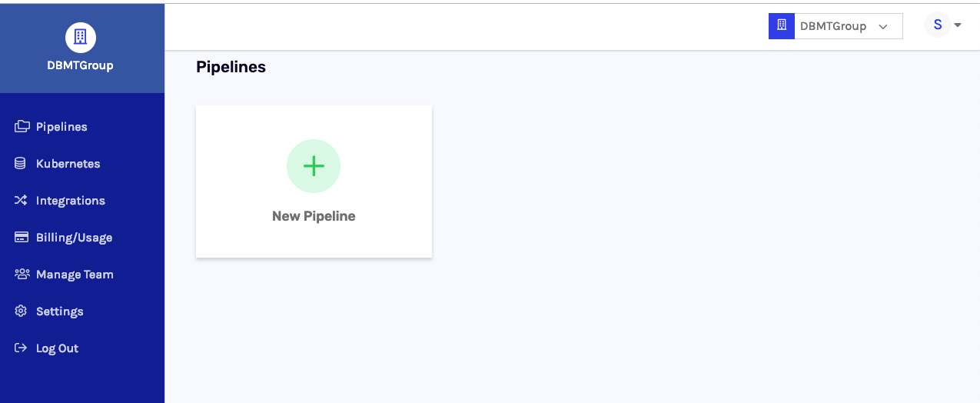Open the Integrations menu item
The height and width of the screenshot is (403, 980).
tap(71, 201)
